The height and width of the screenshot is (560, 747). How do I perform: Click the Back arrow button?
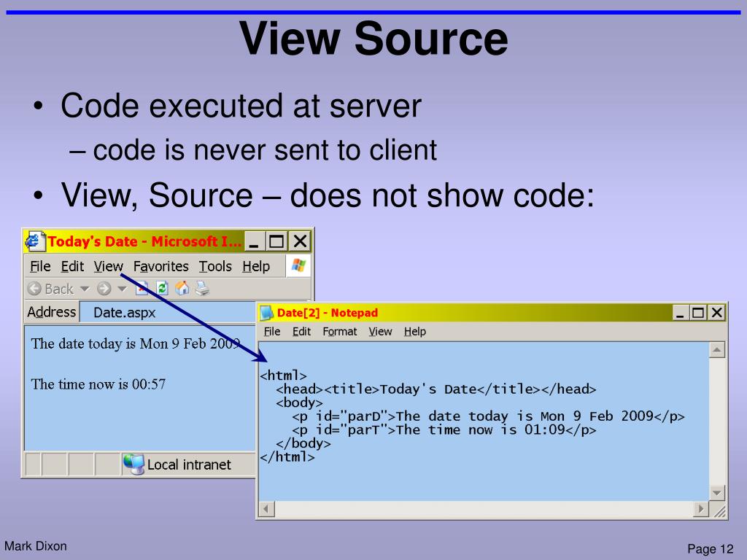pyautogui.click(x=34, y=289)
